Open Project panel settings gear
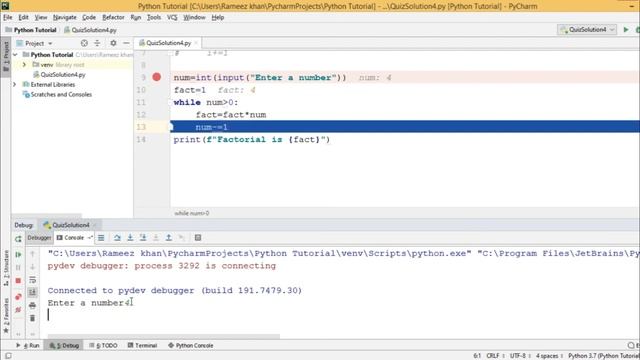This screenshot has width=640, height=360. [113, 43]
